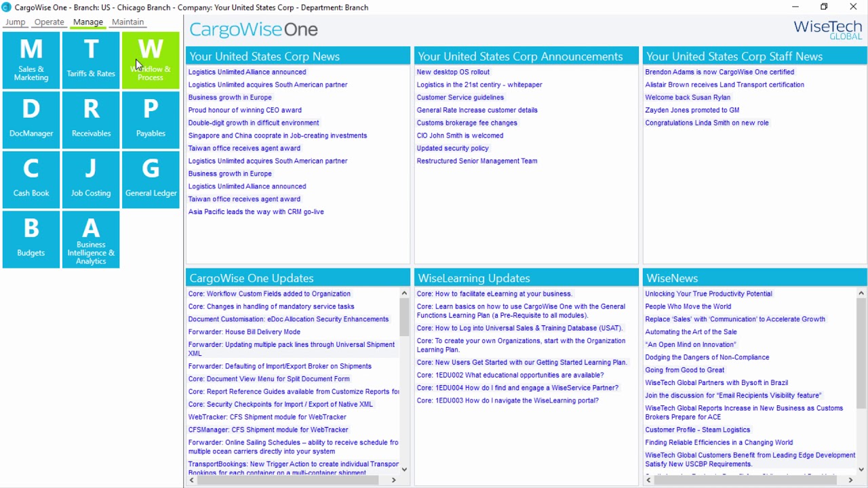This screenshot has width=868, height=488.
Task: Open 'Going from Good to Great' article
Action: [x=685, y=370]
